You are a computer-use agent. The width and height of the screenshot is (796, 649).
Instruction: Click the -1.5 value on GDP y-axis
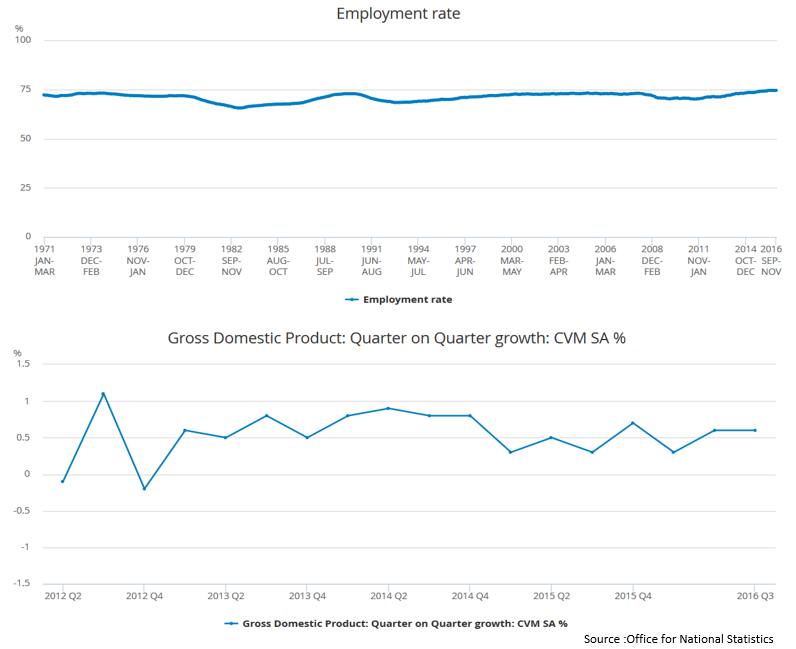22,583
